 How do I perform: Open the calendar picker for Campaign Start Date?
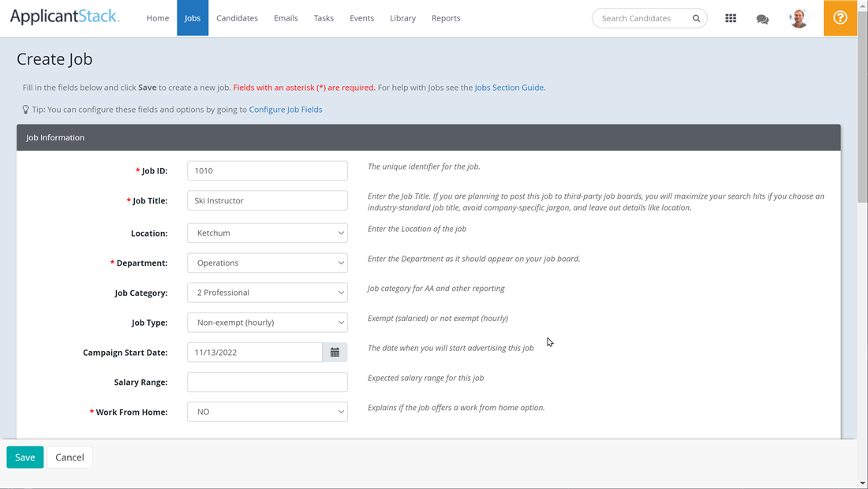[334, 352]
